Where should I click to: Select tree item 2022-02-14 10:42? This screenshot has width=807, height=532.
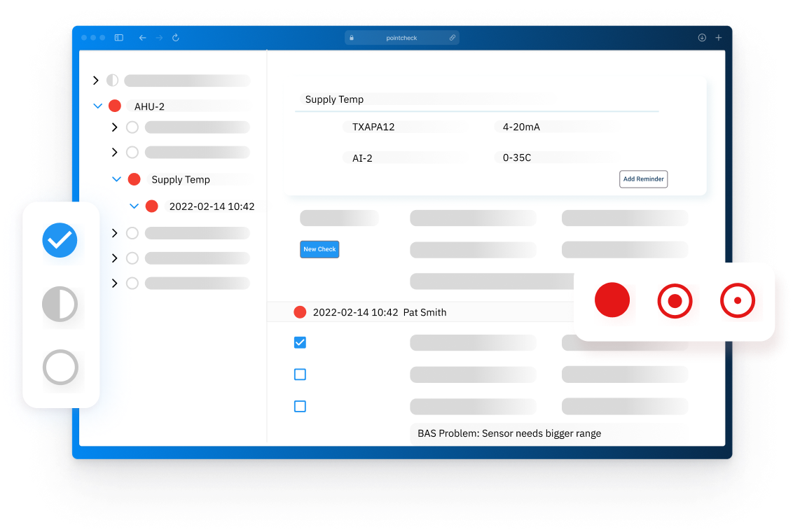(212, 206)
